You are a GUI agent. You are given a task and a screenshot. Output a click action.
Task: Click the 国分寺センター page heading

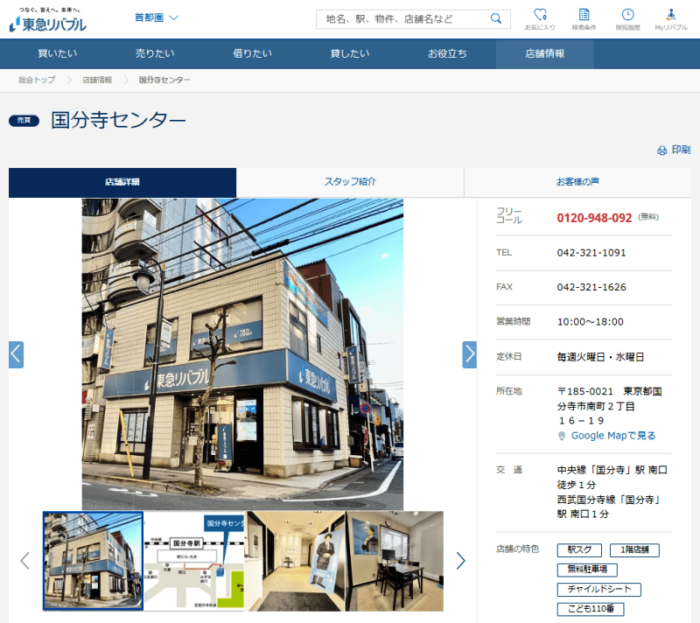click(118, 120)
